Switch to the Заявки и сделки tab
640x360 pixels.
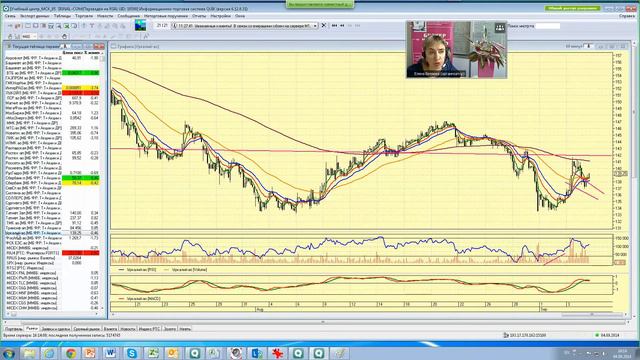click(56, 329)
